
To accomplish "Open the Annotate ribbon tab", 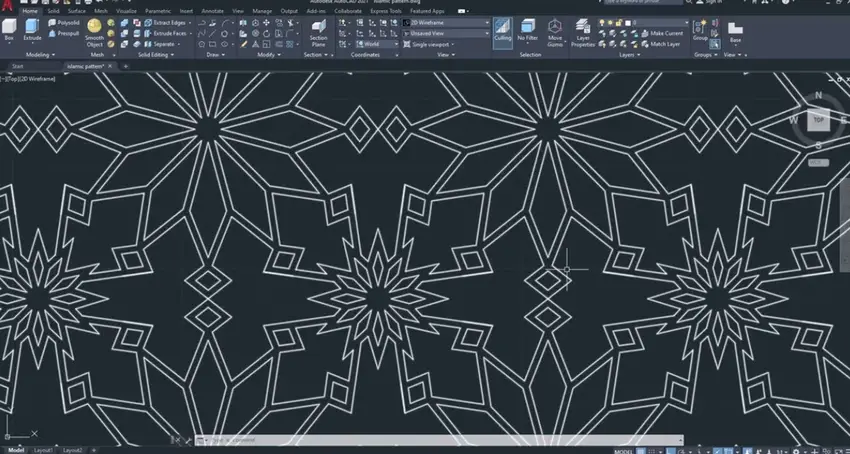I will tap(212, 11).
